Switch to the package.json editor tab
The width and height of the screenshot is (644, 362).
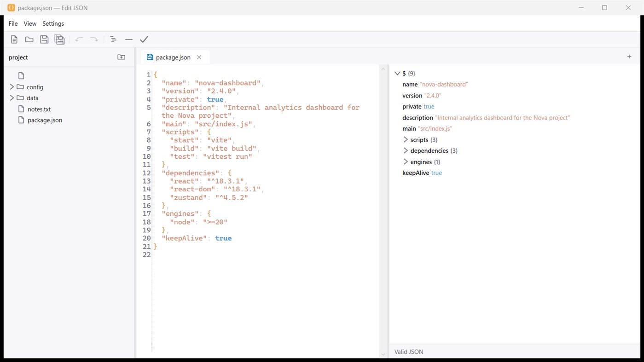pyautogui.click(x=175, y=57)
